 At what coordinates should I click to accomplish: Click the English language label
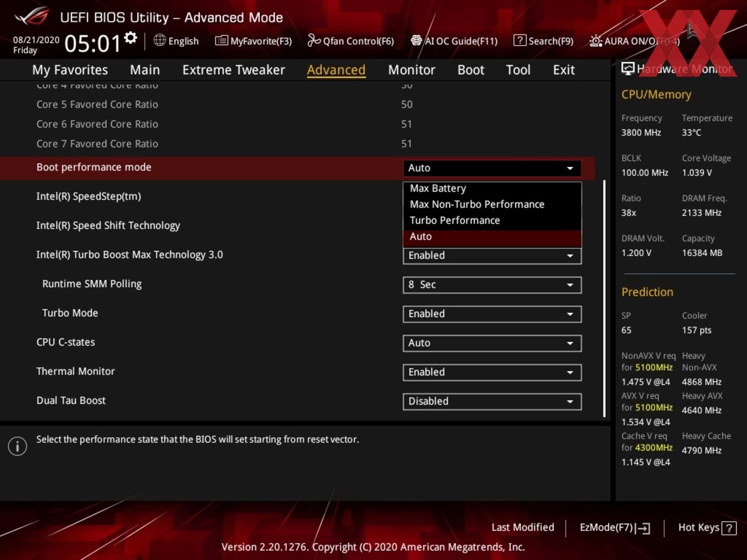tap(183, 41)
